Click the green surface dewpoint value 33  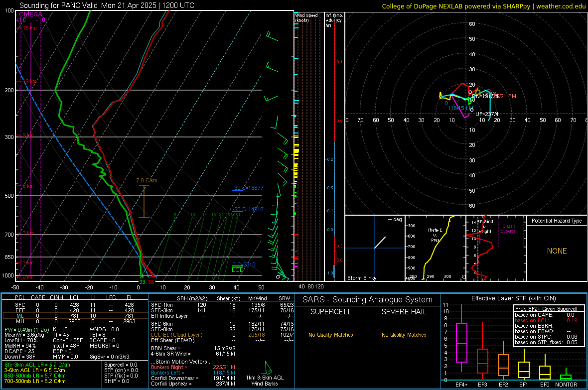pos(142,282)
